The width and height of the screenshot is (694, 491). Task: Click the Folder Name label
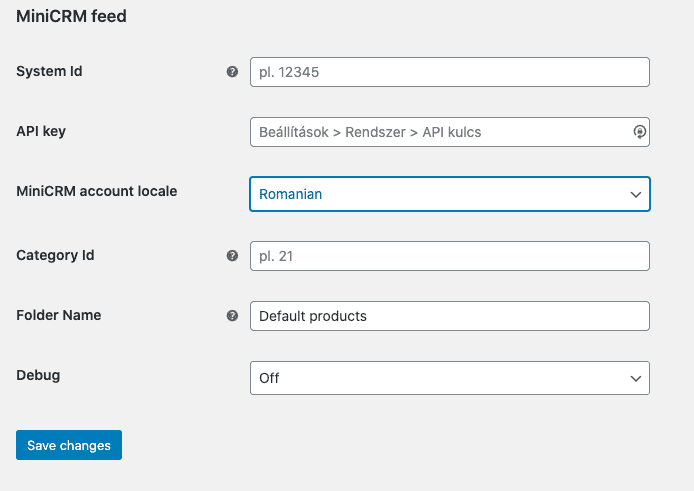click(x=59, y=315)
